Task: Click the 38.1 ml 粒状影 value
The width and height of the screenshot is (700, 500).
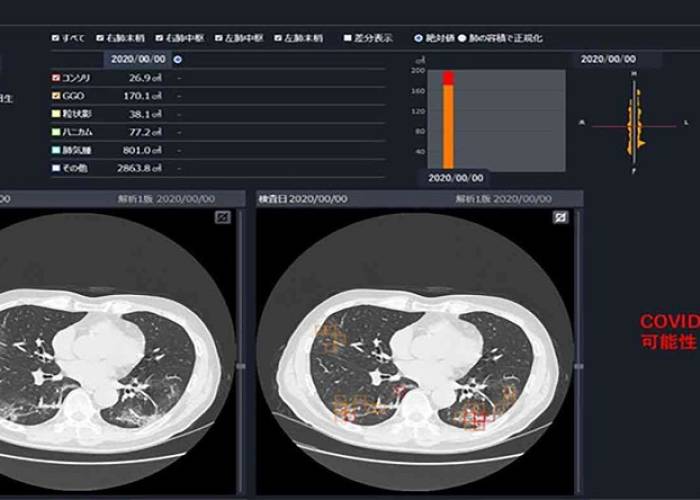Action: (x=145, y=114)
